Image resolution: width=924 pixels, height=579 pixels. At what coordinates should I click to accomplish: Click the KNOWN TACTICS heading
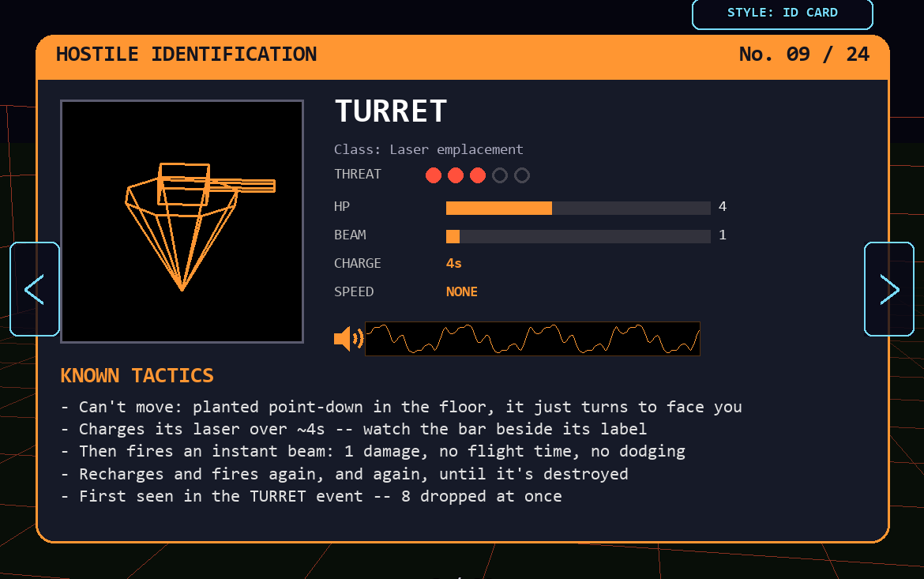click(x=137, y=375)
